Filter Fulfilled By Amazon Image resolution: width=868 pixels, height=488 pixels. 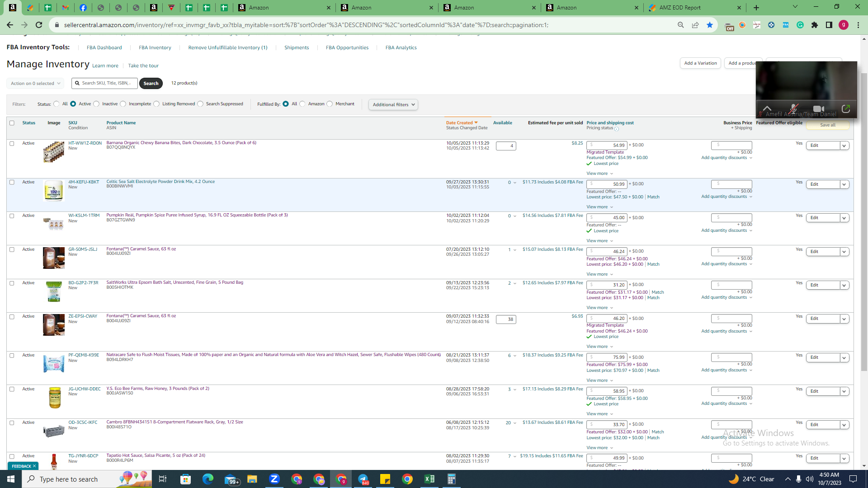tap(302, 104)
